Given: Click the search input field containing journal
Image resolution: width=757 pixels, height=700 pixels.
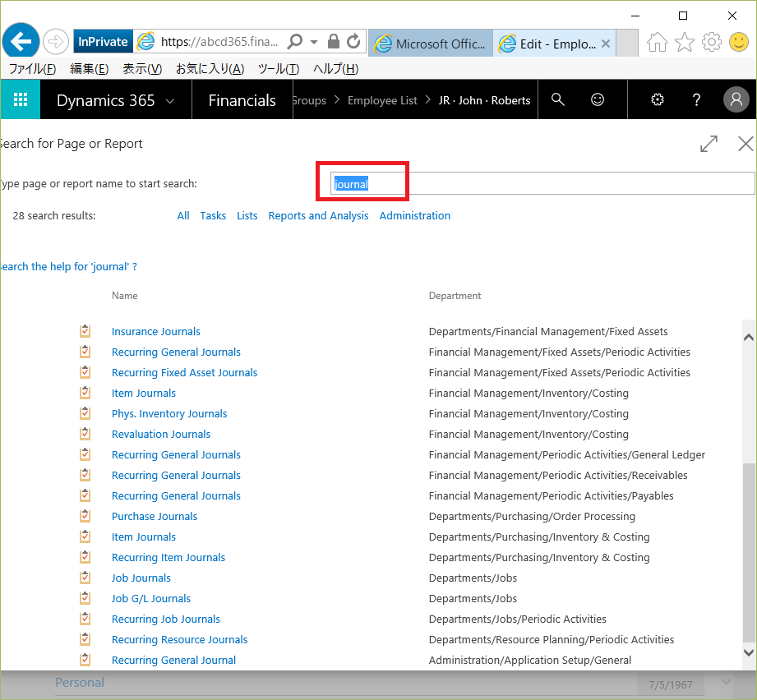Looking at the screenshot, I should pos(542,184).
